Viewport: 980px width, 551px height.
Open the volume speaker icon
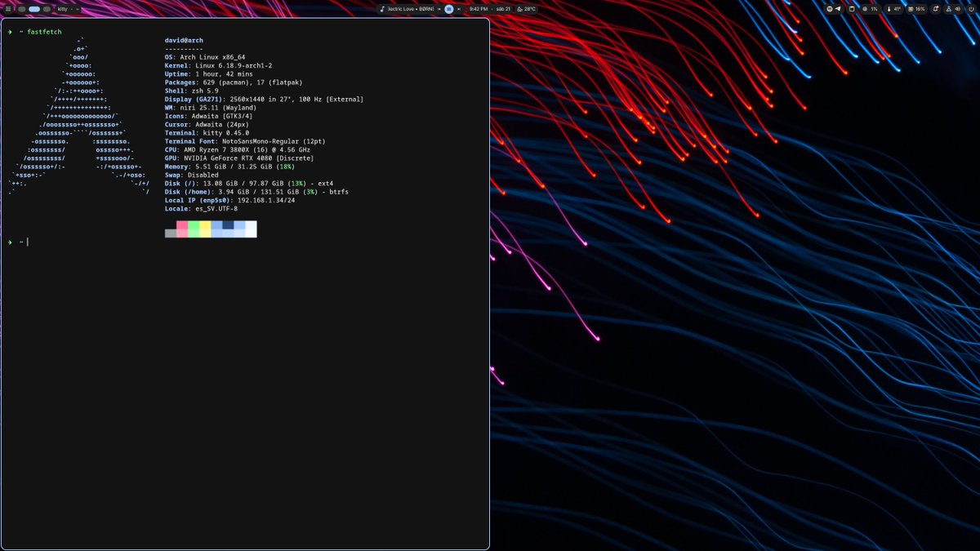pos(958,9)
